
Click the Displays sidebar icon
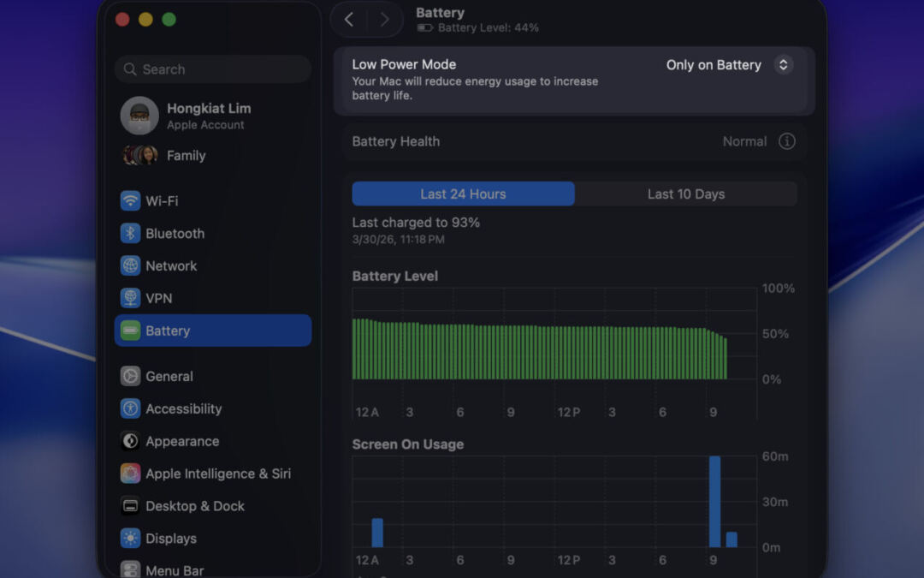tap(130, 539)
